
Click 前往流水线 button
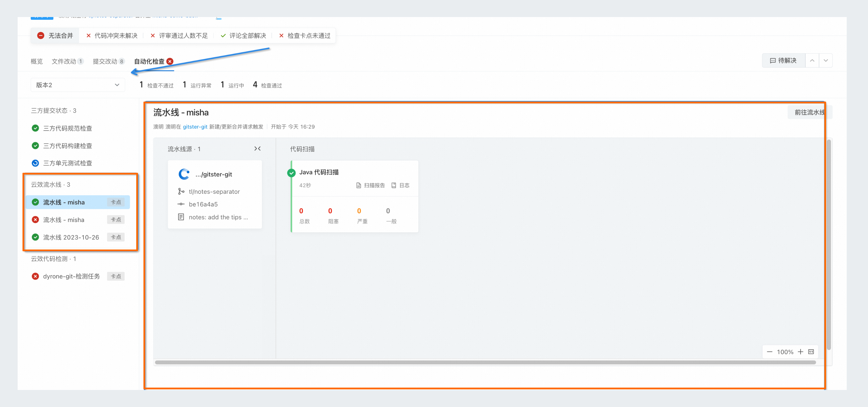click(810, 112)
